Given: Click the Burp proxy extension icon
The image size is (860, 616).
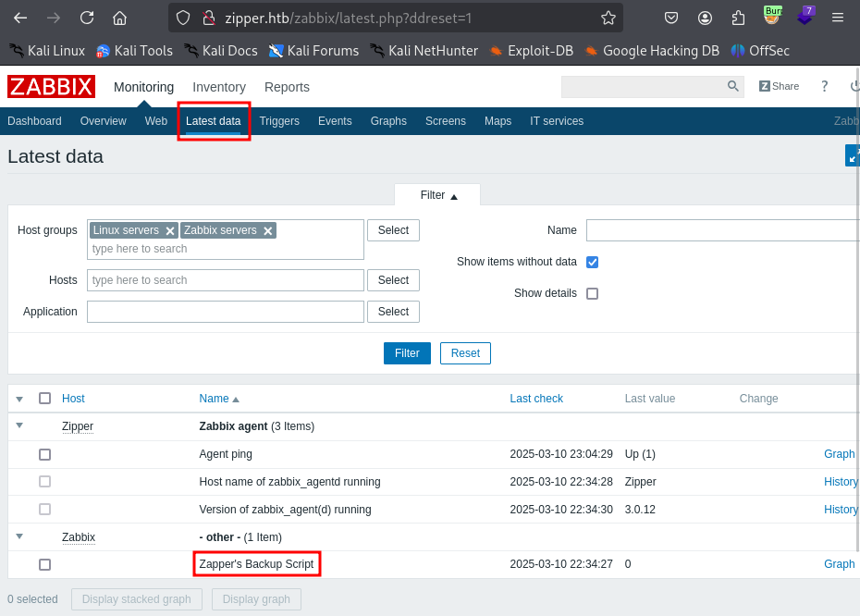Looking at the screenshot, I should click(x=772, y=17).
